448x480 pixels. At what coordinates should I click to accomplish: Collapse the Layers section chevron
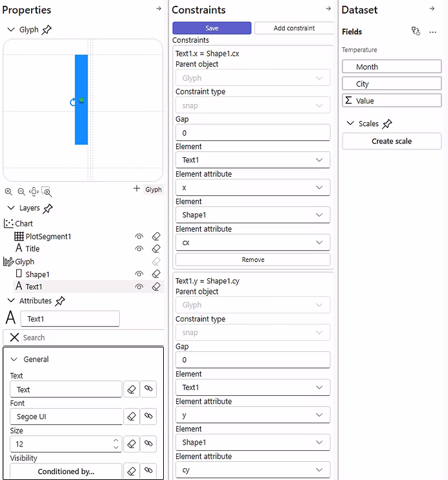11,208
